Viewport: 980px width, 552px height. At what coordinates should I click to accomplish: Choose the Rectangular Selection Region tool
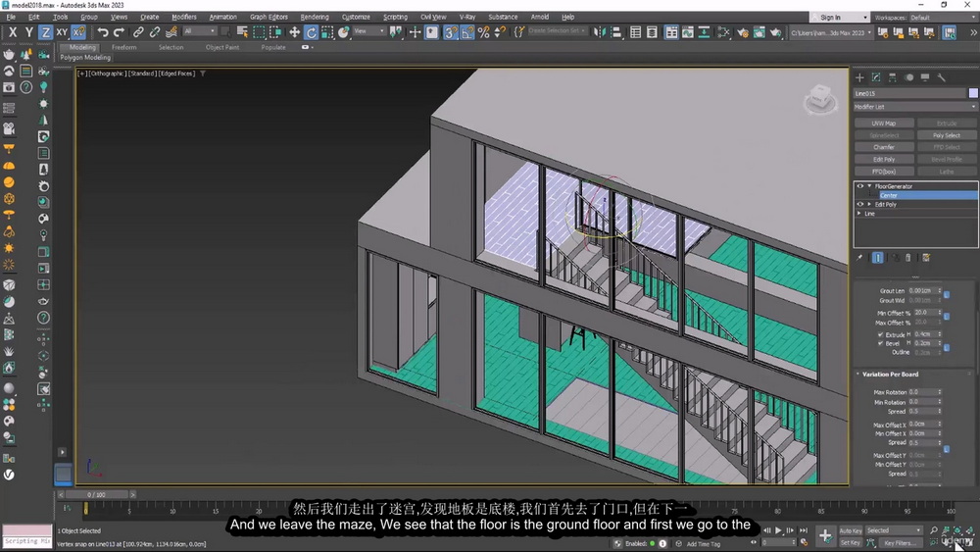(259, 32)
